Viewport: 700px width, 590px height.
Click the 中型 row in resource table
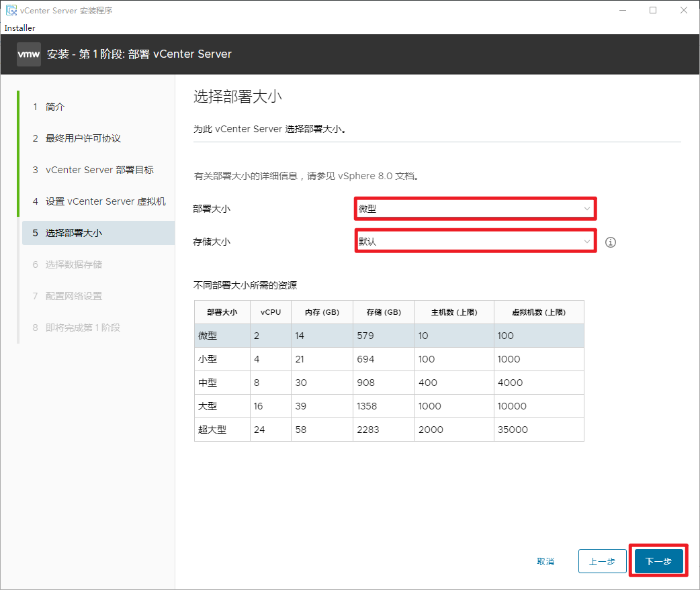[x=388, y=383]
